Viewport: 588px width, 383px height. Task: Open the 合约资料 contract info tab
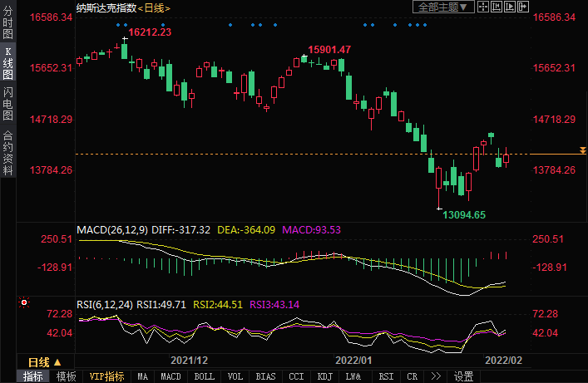click(x=7, y=153)
